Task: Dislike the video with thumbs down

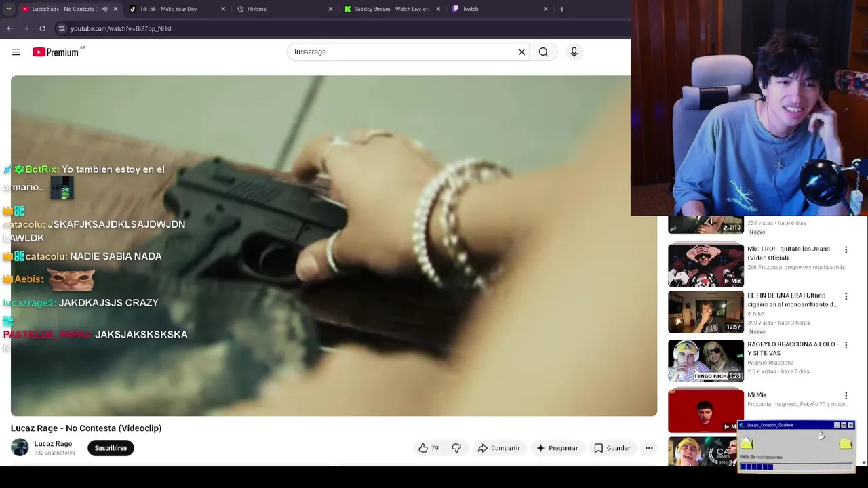Action: pos(456,448)
